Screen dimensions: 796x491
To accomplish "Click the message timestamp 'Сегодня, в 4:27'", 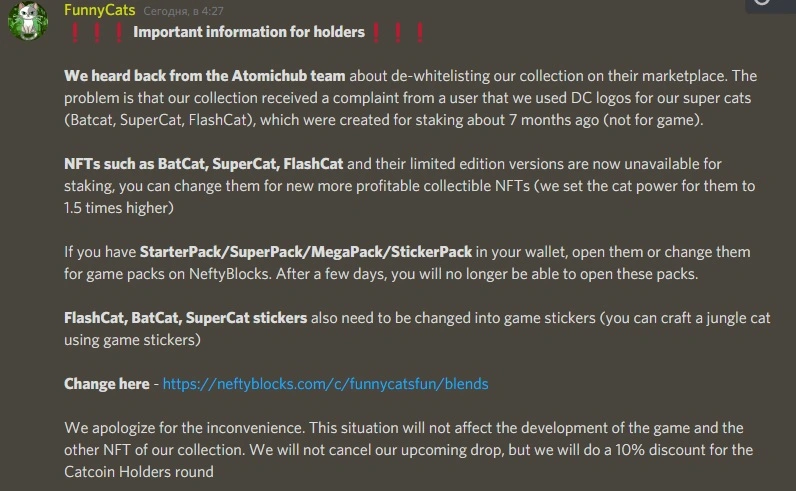I will coord(183,11).
